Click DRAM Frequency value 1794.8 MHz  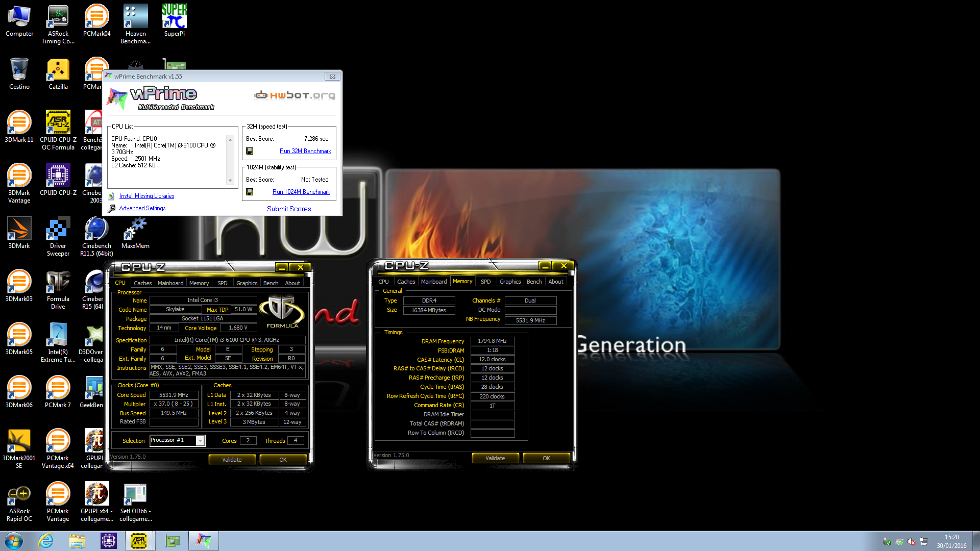point(492,341)
